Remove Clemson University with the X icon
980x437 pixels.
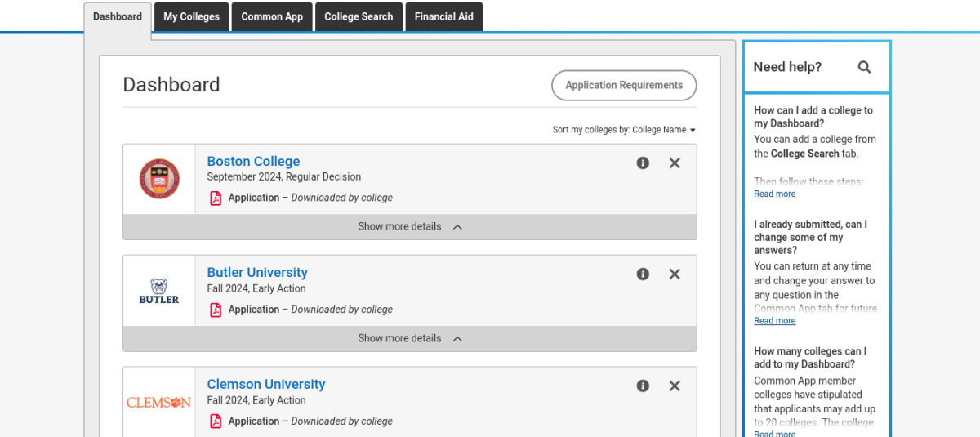pyautogui.click(x=675, y=386)
